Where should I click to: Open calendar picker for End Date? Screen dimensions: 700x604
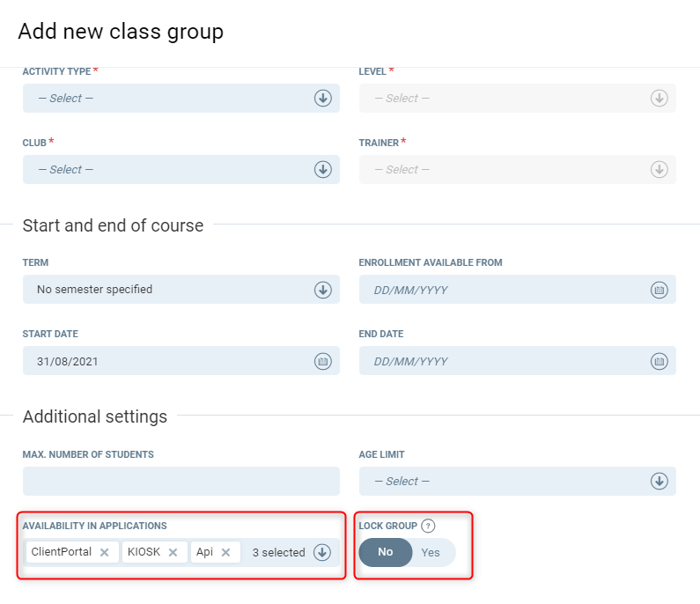(x=659, y=361)
